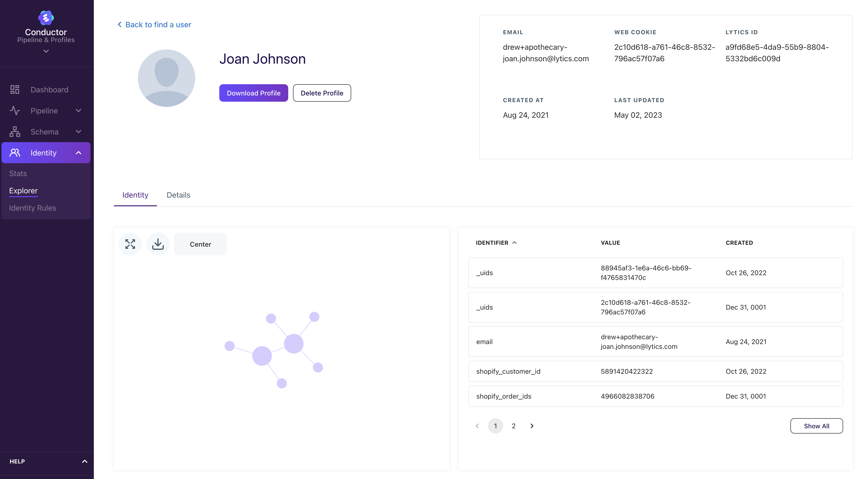Go to next page of identifiers
This screenshot has width=868, height=479.
[x=532, y=426]
